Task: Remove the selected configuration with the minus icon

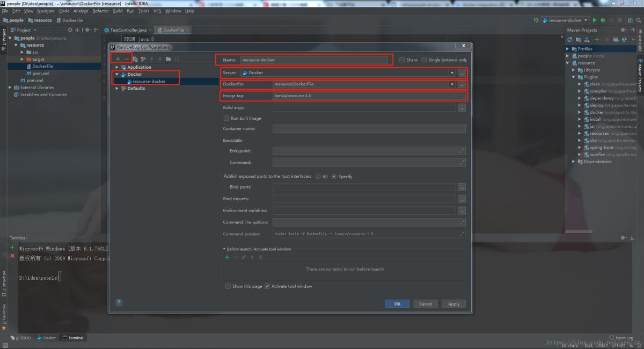Action: 126,59
